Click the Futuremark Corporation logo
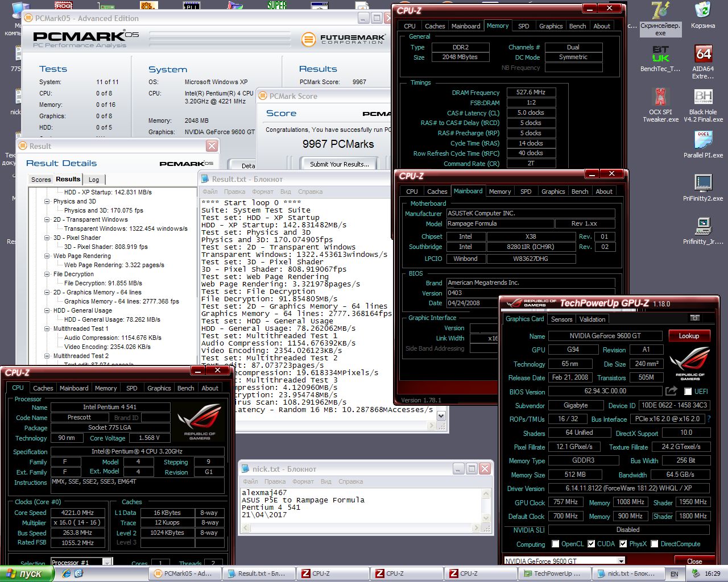The height and width of the screenshot is (582, 728). pos(344,39)
